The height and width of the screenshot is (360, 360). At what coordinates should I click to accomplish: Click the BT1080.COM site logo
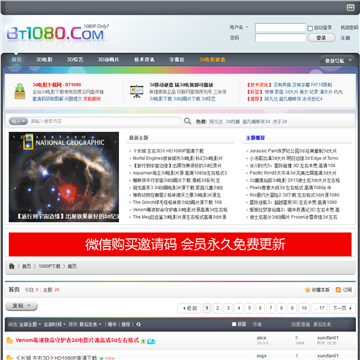(57, 33)
